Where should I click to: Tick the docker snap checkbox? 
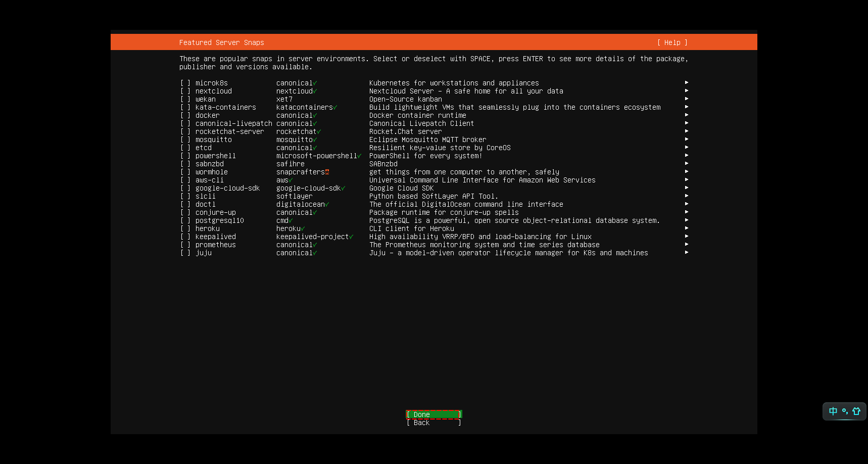pyautogui.click(x=185, y=115)
